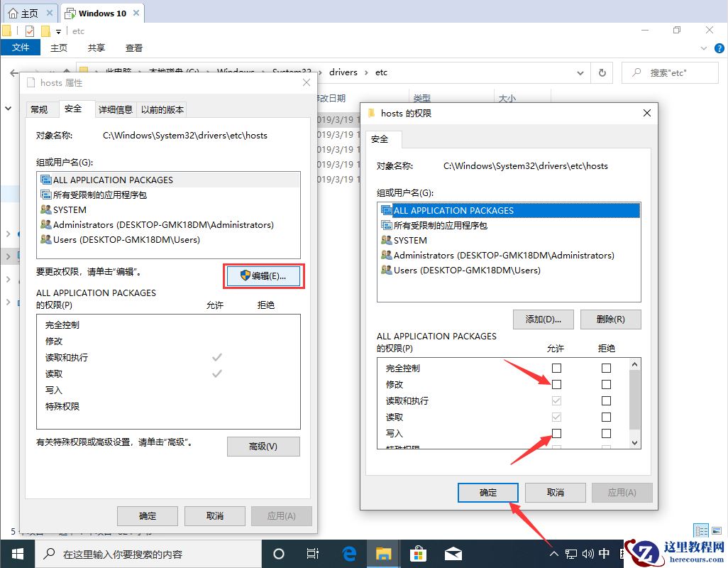728x568 pixels.
Task: Check the 允许 box for 完全控制
Action: pos(556,368)
